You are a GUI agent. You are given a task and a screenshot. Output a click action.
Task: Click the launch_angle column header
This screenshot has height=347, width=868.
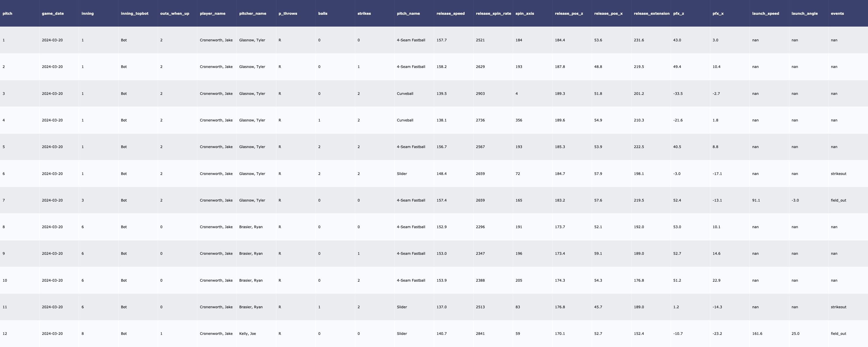pyautogui.click(x=804, y=14)
